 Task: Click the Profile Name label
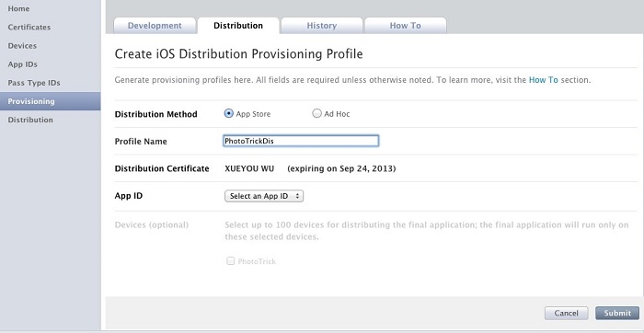[x=141, y=142]
